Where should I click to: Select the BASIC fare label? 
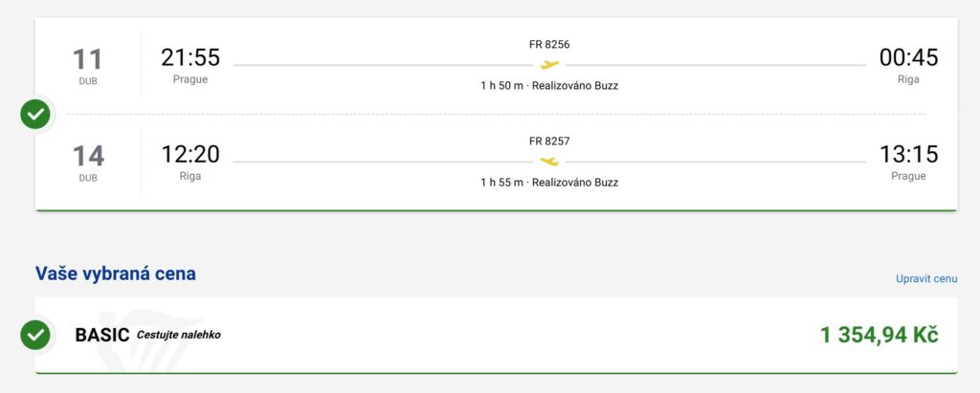101,336
